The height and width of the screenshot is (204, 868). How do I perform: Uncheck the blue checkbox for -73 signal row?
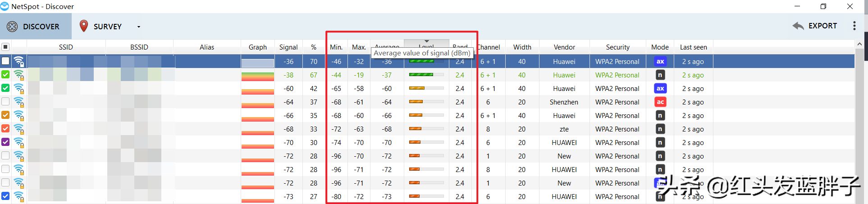point(5,196)
